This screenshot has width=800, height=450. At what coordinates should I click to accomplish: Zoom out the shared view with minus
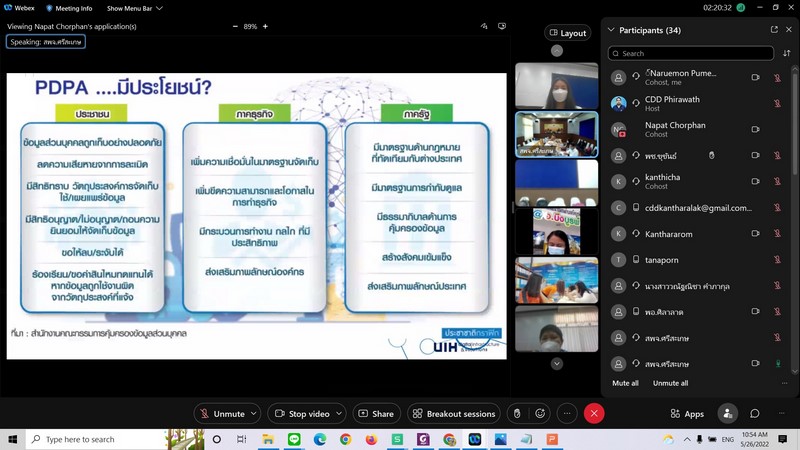(235, 27)
